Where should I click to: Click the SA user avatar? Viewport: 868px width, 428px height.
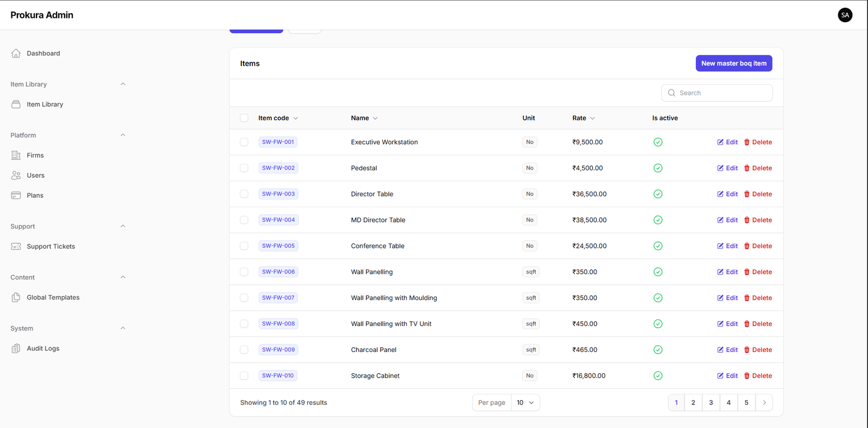click(845, 15)
